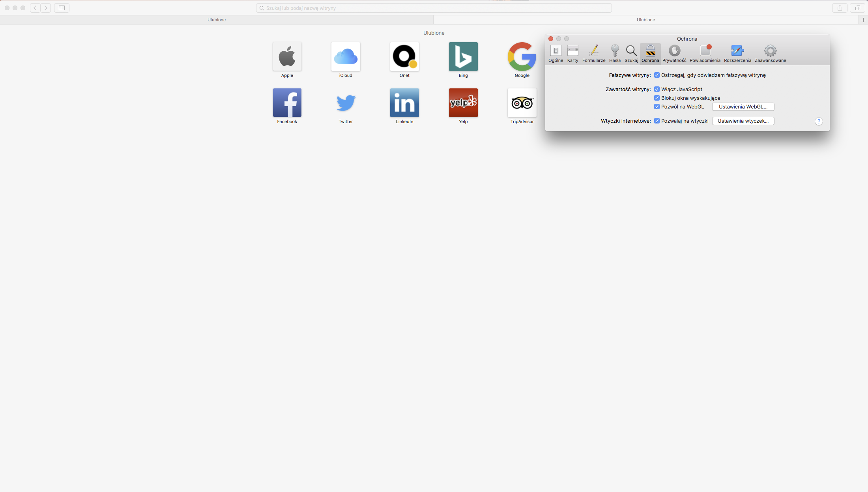Open the Hasła preferences pane
The height and width of the screenshot is (492, 868).
coord(615,53)
